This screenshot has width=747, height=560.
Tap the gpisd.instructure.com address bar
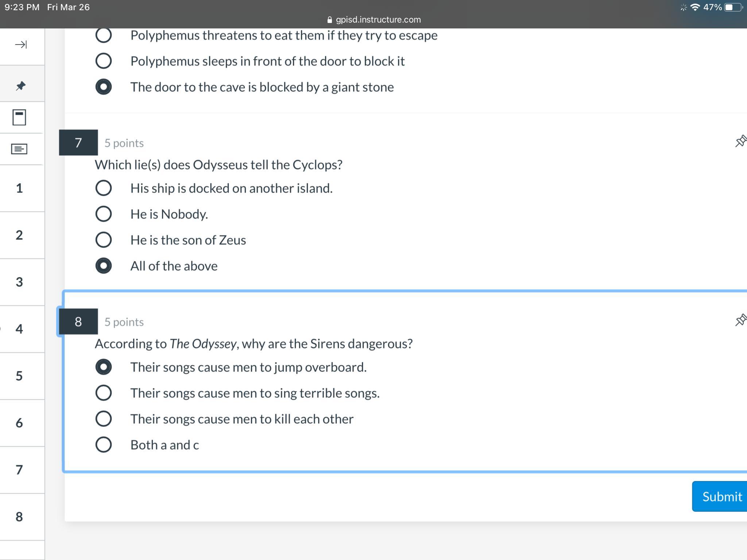pos(378,20)
